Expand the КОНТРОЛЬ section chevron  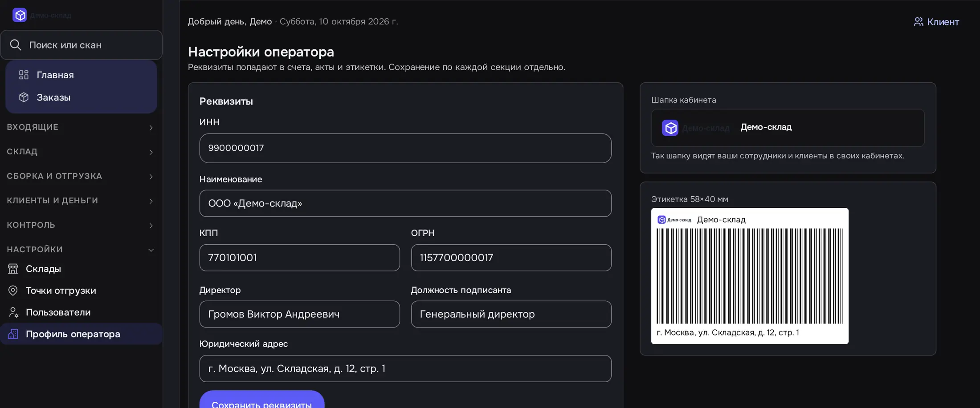(x=151, y=226)
